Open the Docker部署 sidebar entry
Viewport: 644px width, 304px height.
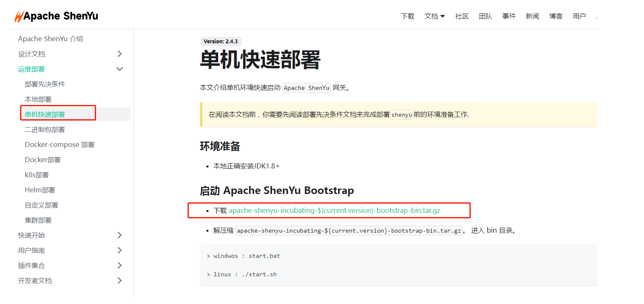coord(43,160)
